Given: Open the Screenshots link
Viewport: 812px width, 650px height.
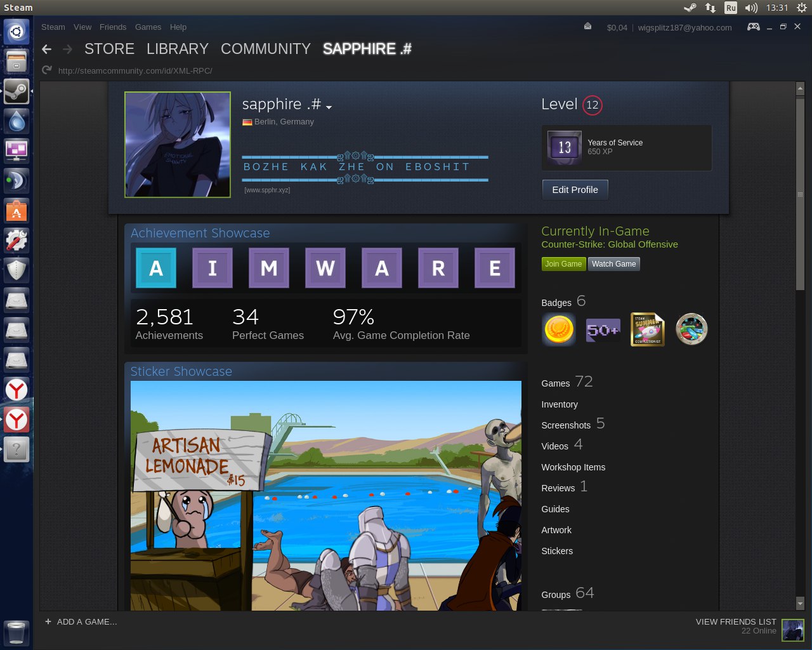Looking at the screenshot, I should pyautogui.click(x=573, y=424).
